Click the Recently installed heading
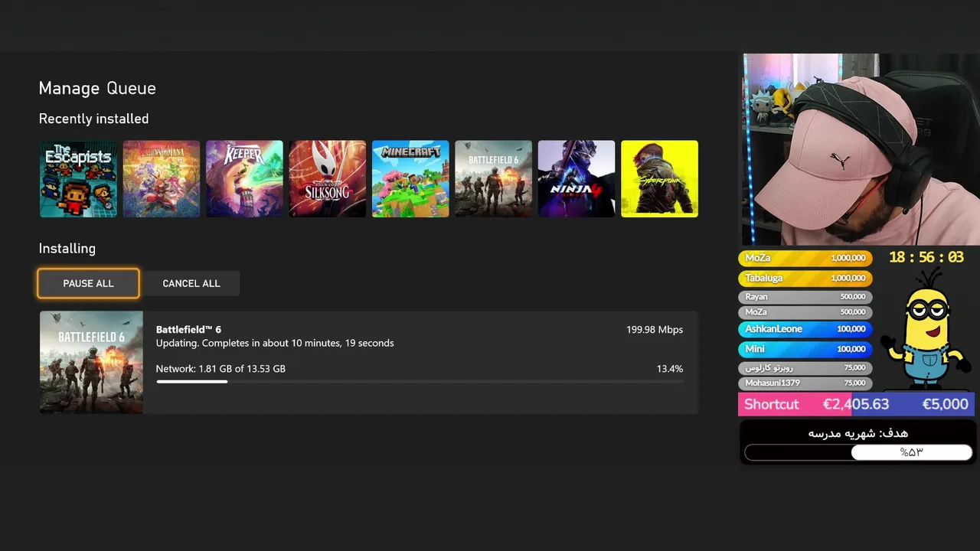Screen dimensions: 980x551 pyautogui.click(x=93, y=119)
